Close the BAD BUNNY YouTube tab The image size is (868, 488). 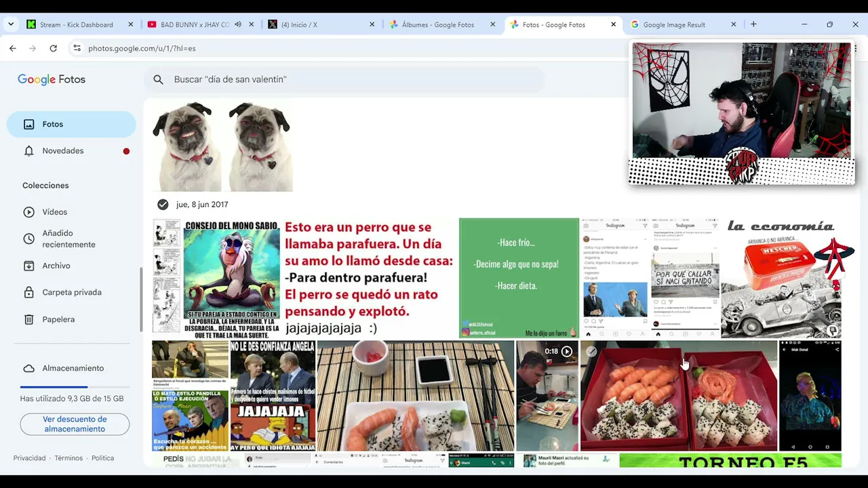pyautogui.click(x=252, y=24)
